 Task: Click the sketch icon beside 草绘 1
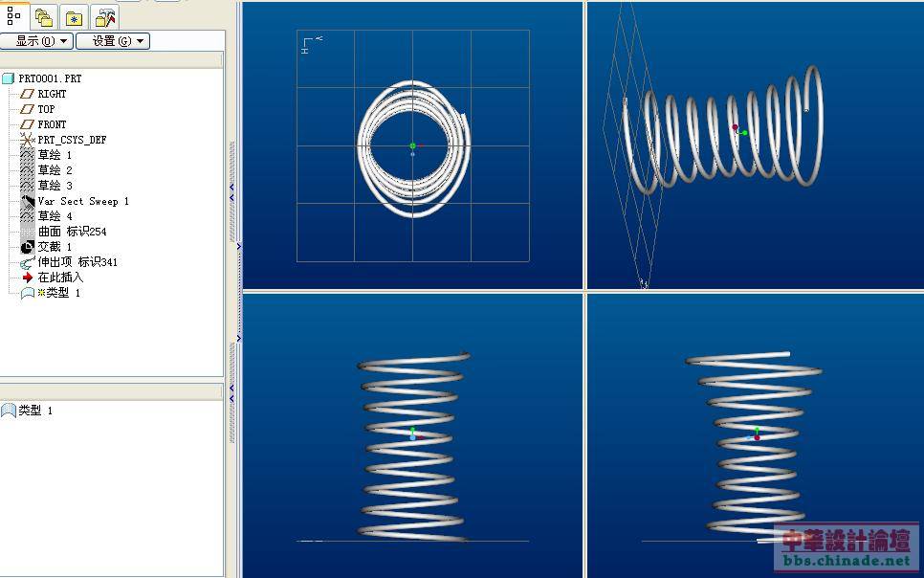(x=27, y=155)
